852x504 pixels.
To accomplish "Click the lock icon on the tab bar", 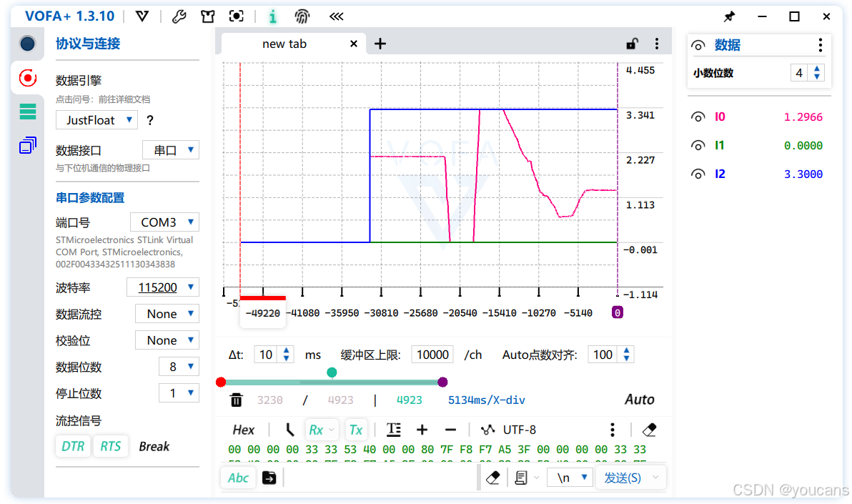I will 632,44.
